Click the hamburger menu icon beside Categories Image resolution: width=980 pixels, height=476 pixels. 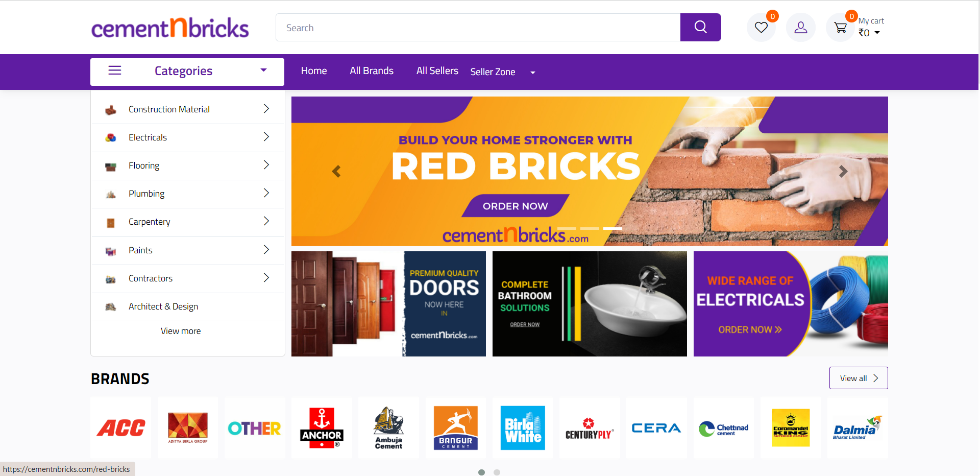point(115,70)
